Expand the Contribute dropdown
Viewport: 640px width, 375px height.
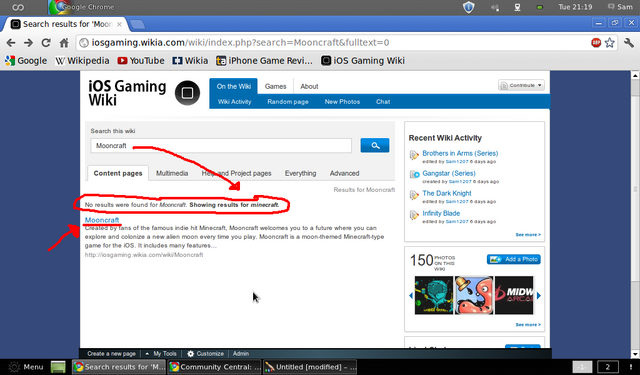coord(521,85)
